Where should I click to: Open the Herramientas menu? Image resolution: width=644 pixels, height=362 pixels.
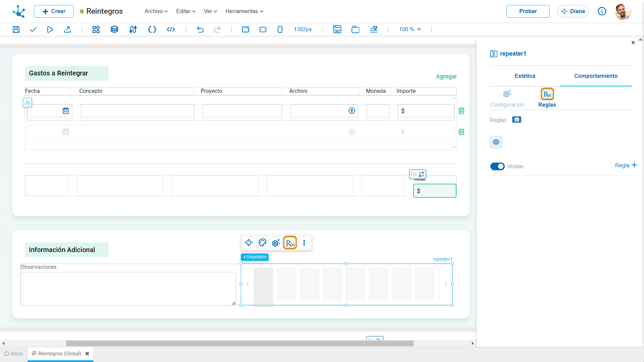coord(245,11)
